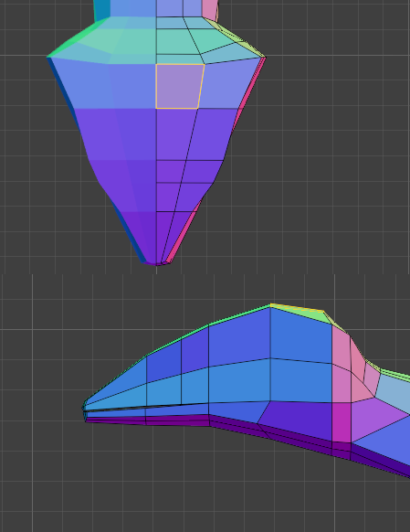Viewport: 410px width, 532px height.
Task: Select the pink face on the upper mesh neck
Action: point(210,9)
